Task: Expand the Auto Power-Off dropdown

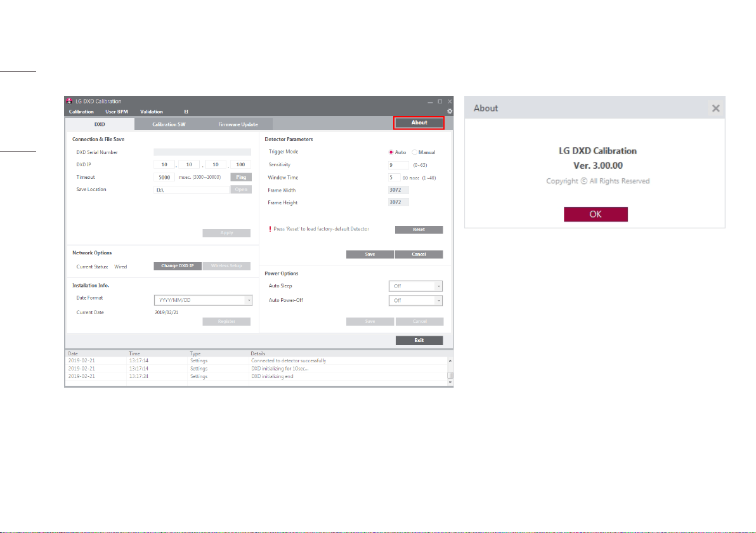Action: (415, 301)
